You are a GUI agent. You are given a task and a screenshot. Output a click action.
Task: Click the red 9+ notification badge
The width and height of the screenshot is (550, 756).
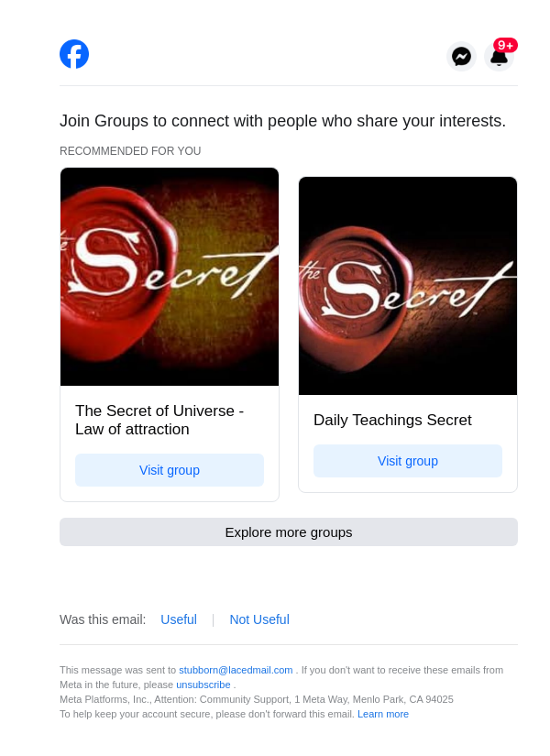[505, 45]
